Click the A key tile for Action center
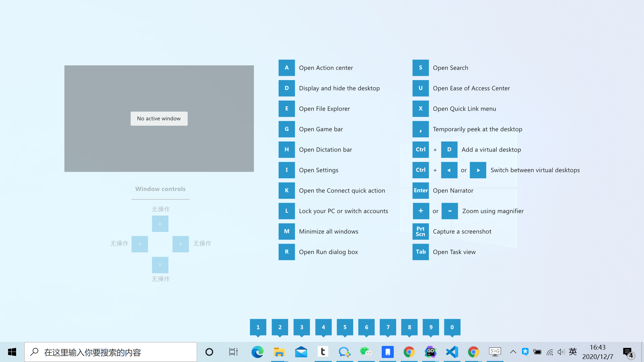Viewport: 644px width, 362px height. click(x=286, y=68)
